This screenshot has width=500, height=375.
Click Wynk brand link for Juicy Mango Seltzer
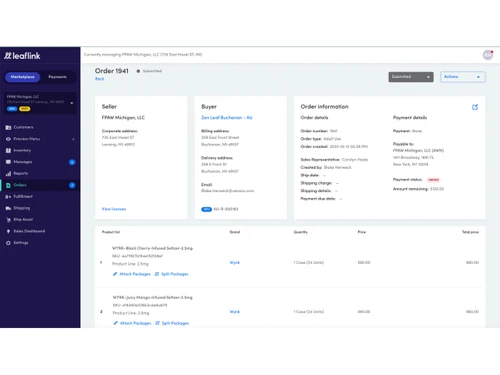coord(235,312)
